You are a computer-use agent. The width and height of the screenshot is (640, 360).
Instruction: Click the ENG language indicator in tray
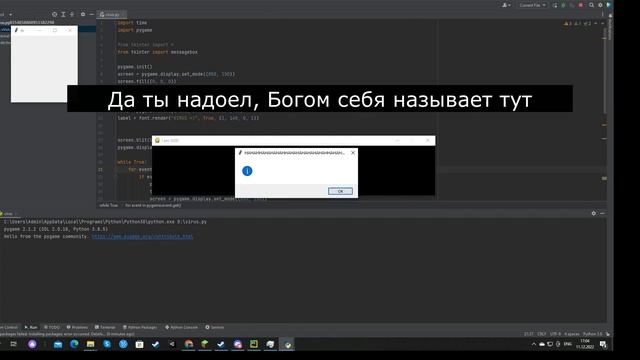[567, 344]
